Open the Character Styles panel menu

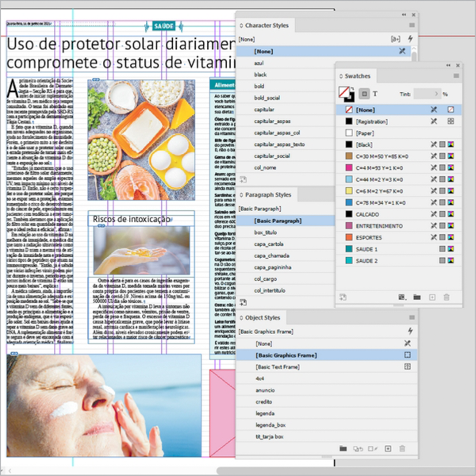tap(412, 25)
